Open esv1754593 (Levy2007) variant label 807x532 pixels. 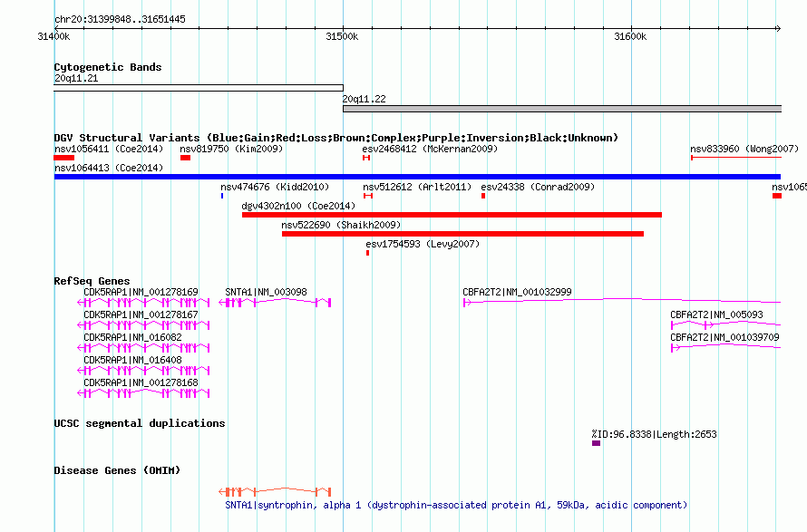423,244
